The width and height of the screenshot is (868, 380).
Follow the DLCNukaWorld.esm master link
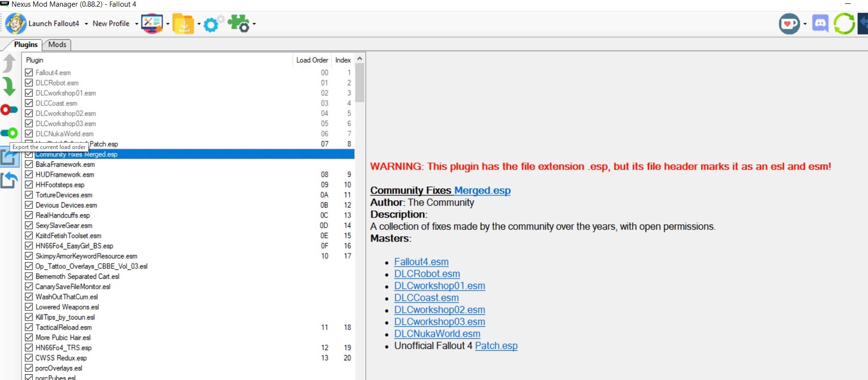tap(437, 334)
